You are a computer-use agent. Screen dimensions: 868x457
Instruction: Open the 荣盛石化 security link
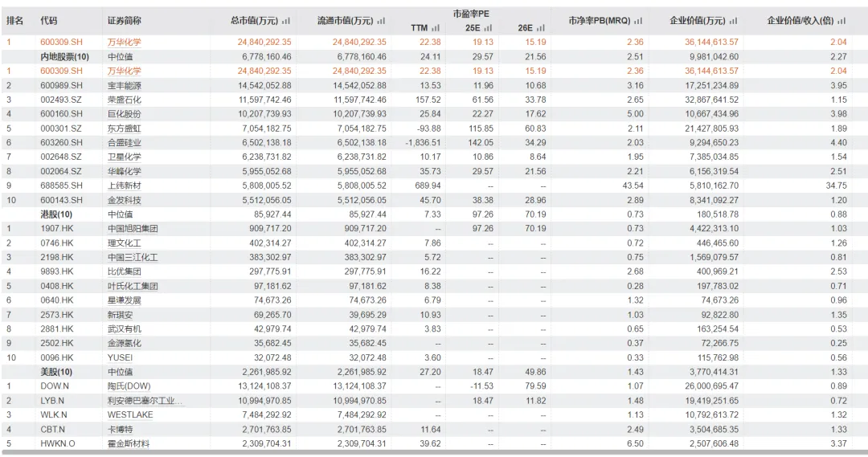[x=124, y=100]
